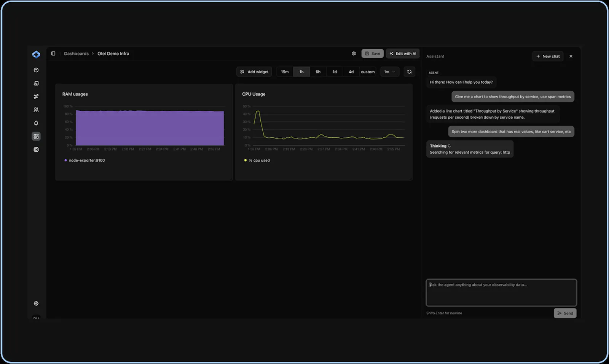Open dashboard settings gear near Save
Image resolution: width=609 pixels, height=364 pixels.
click(x=354, y=54)
